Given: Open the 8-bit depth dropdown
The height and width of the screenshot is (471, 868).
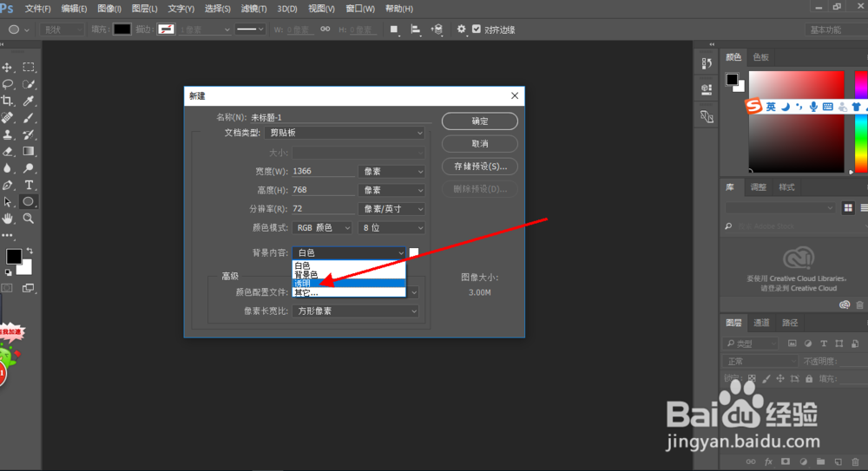Looking at the screenshot, I should pyautogui.click(x=391, y=228).
